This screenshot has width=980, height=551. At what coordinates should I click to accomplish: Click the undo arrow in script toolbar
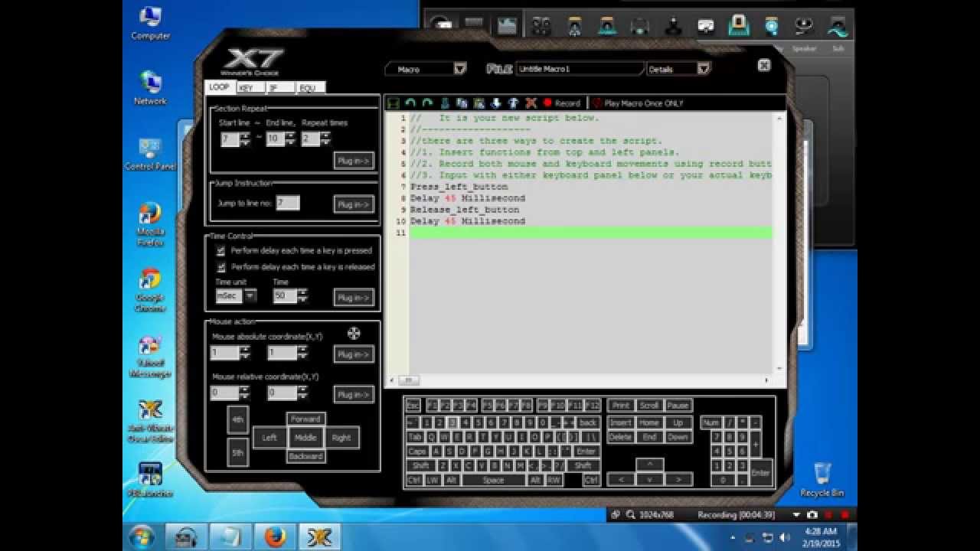click(411, 103)
